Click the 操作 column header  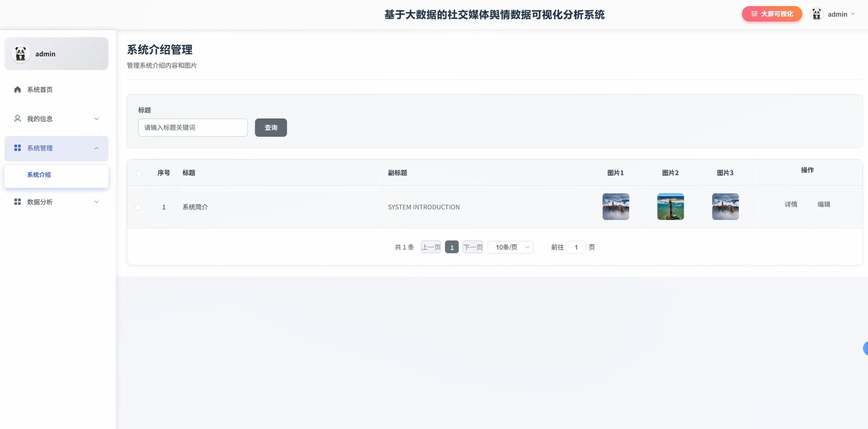click(807, 170)
